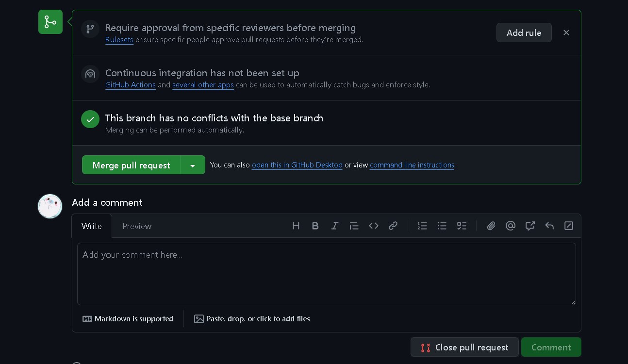Click inside the comment text area
The image size is (628, 364).
(326, 274)
